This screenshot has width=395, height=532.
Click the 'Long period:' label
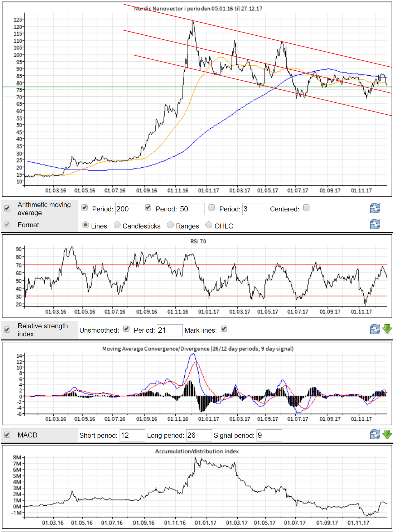tap(166, 435)
